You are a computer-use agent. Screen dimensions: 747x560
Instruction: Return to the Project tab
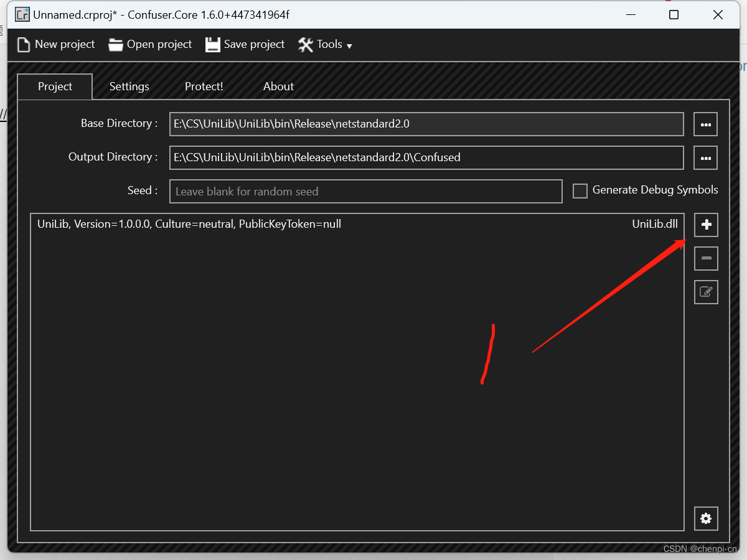tap(54, 86)
